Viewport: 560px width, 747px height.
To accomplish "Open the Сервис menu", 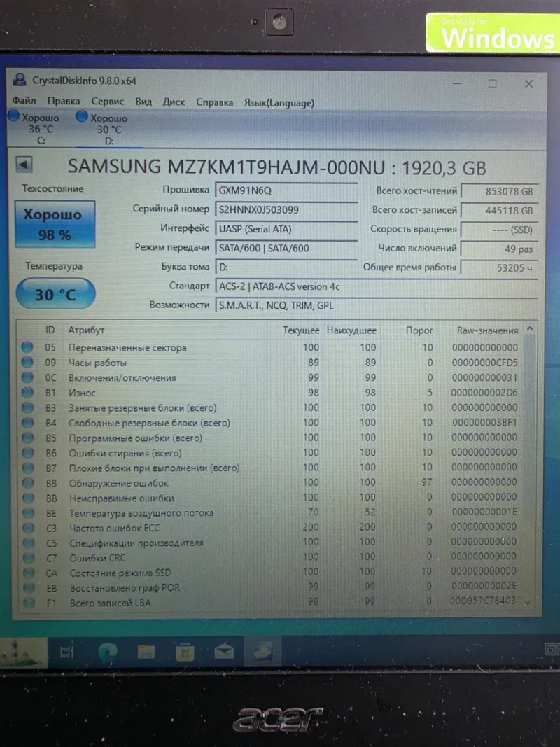I will (108, 102).
